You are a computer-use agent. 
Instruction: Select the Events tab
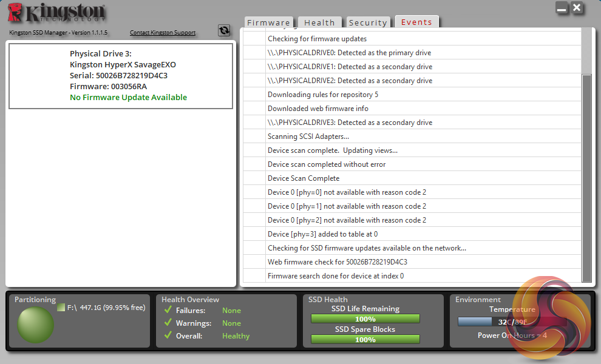point(416,22)
